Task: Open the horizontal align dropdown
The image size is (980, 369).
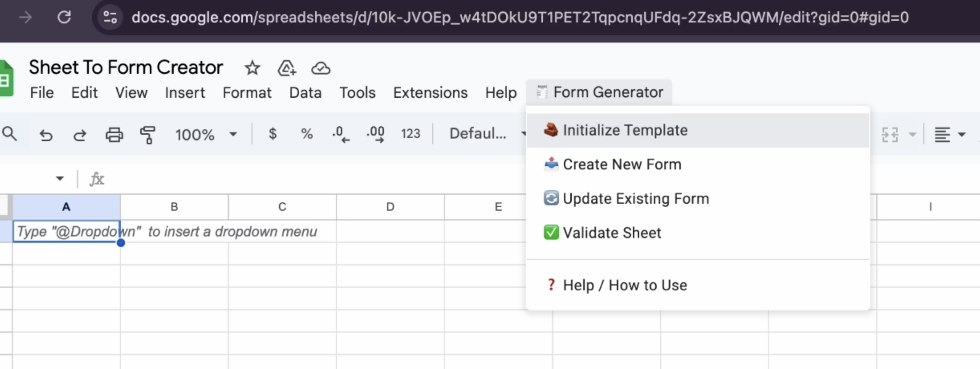Action: (x=950, y=135)
